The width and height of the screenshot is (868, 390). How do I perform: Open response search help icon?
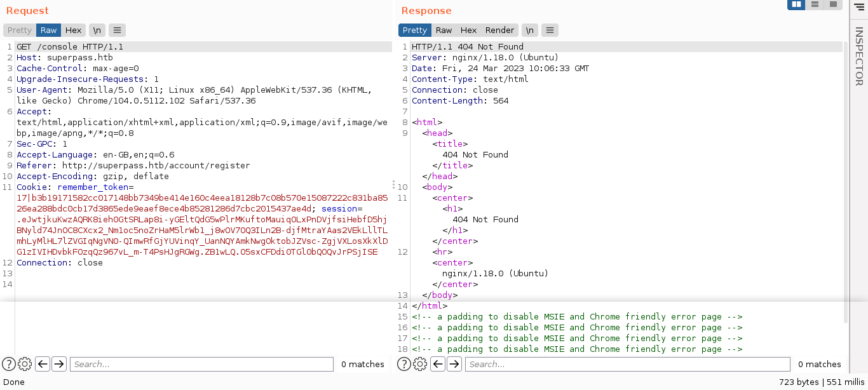pos(404,364)
